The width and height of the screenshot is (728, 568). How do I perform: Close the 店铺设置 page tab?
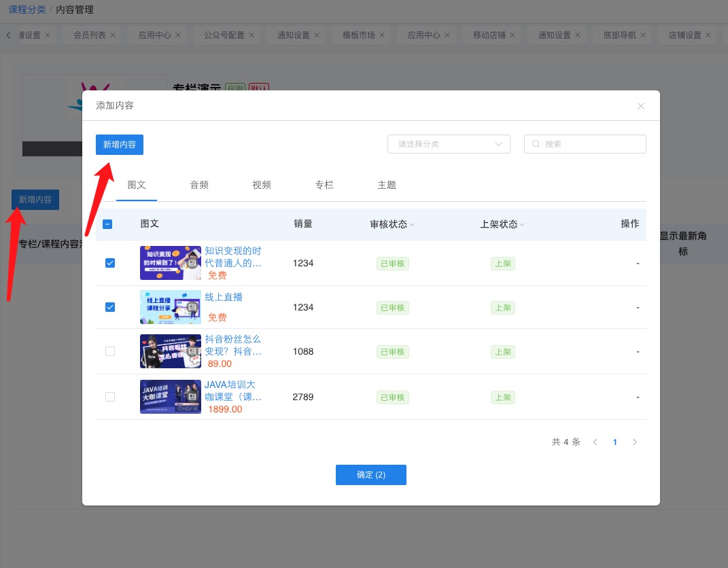tap(708, 35)
